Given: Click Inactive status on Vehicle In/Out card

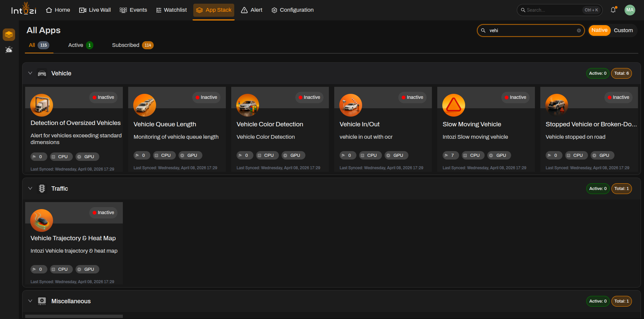Looking at the screenshot, I should coord(412,97).
